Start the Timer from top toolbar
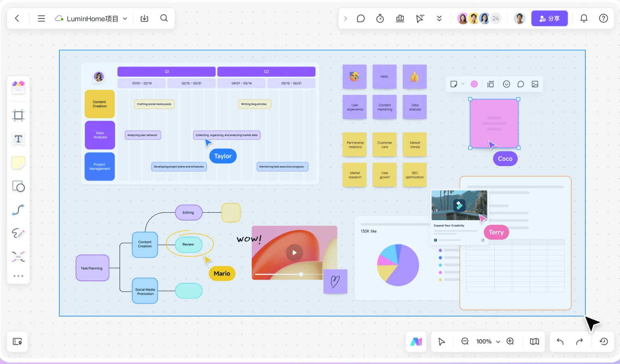Image resolution: width=620 pixels, height=364 pixels. (x=380, y=19)
